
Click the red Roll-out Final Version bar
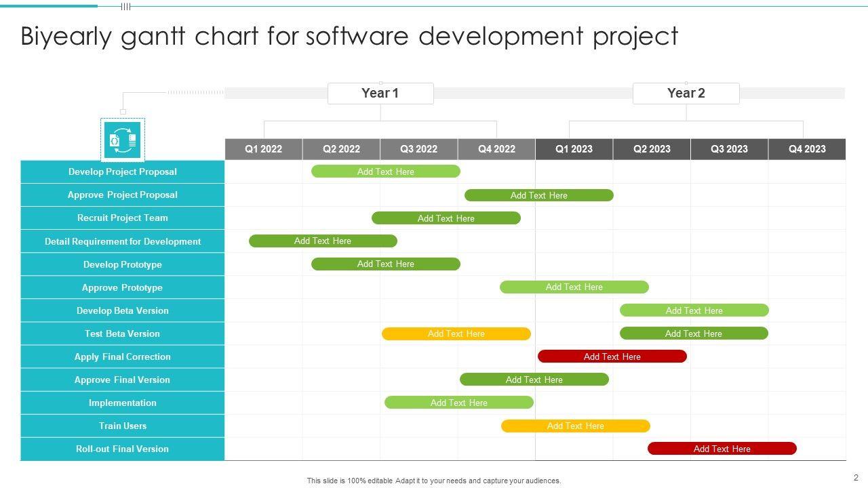(x=722, y=449)
